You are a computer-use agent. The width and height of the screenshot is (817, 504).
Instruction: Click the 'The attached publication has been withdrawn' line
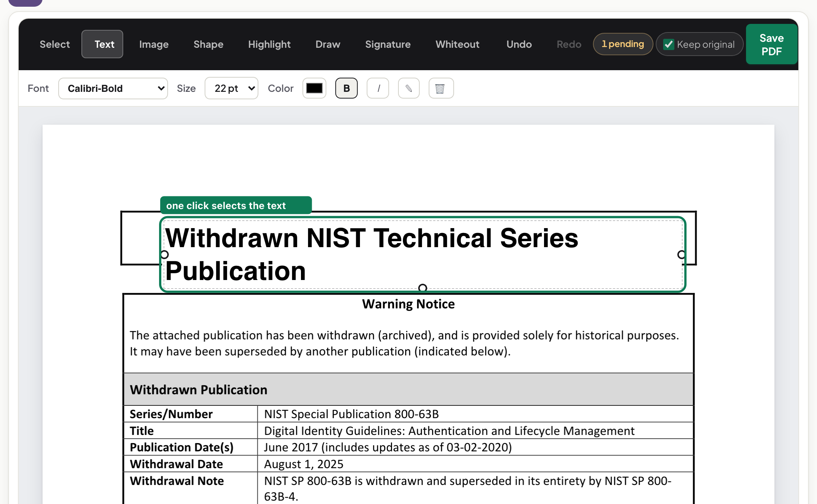404,335
